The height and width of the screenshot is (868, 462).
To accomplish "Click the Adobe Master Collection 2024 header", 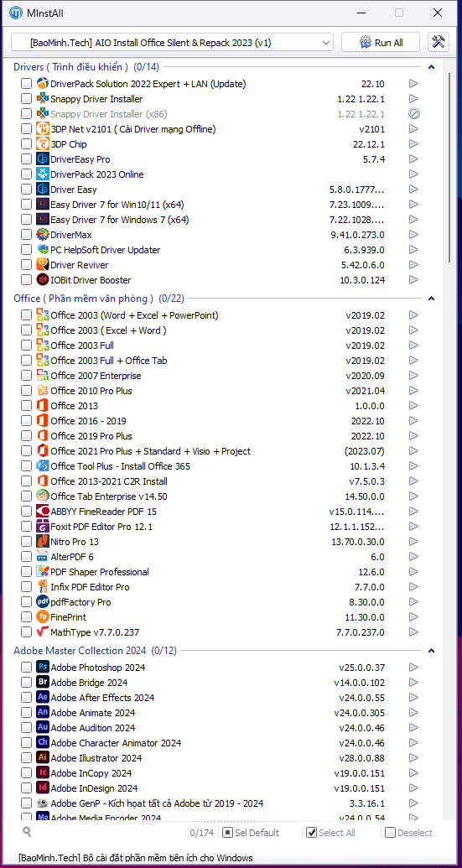I will coord(95,651).
